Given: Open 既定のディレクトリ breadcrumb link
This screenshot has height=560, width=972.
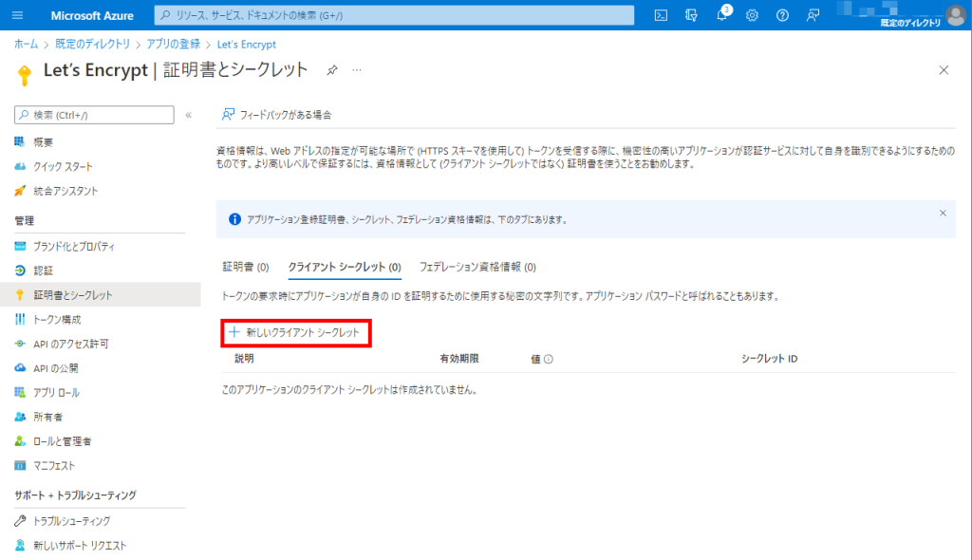Looking at the screenshot, I should 93,44.
